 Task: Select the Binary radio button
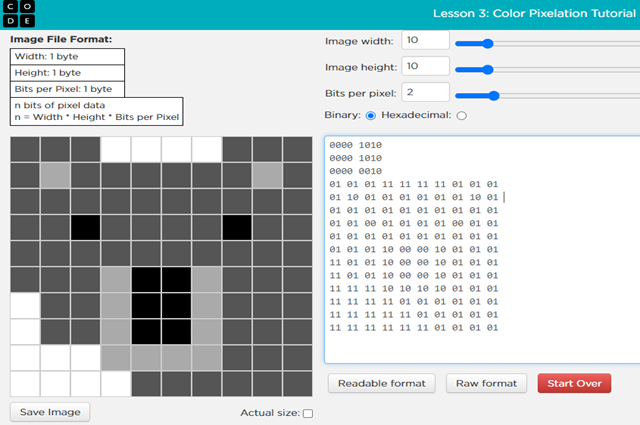tap(371, 116)
